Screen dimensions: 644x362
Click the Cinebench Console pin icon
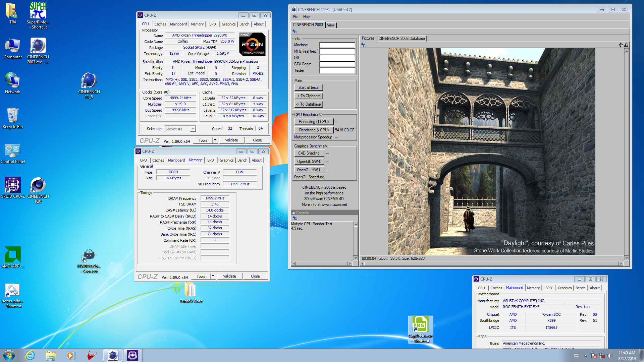tap(295, 218)
